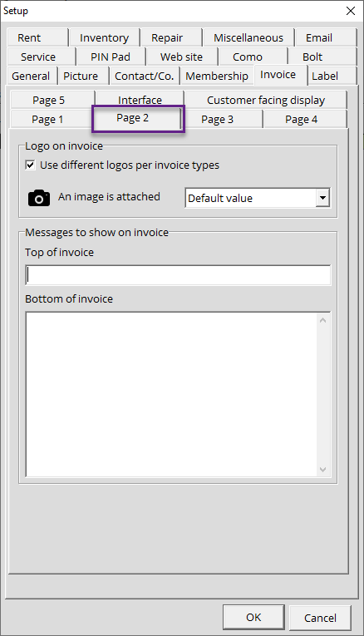Viewport: 364px width, 636px height.
Task: Select the Contact/Co. tab
Action: 145,76
